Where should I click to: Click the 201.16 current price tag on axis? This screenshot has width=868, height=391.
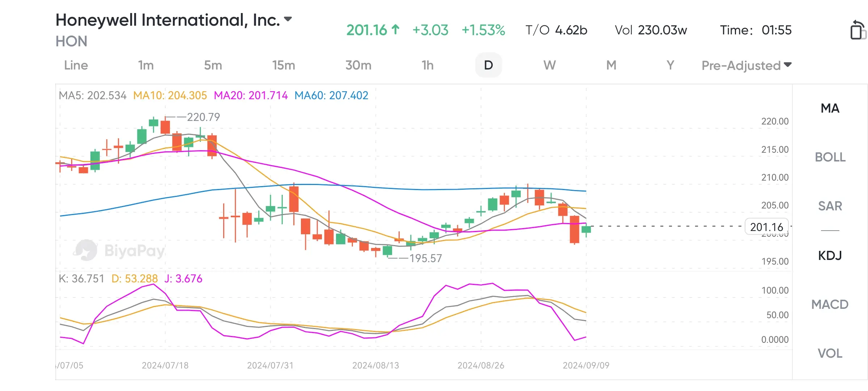tap(766, 227)
